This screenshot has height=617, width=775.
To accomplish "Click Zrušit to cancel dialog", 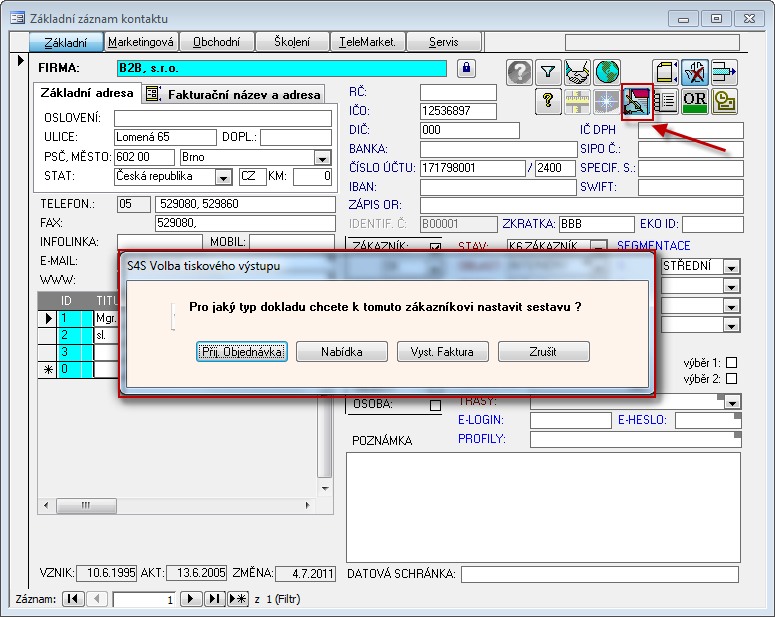I will [x=543, y=352].
